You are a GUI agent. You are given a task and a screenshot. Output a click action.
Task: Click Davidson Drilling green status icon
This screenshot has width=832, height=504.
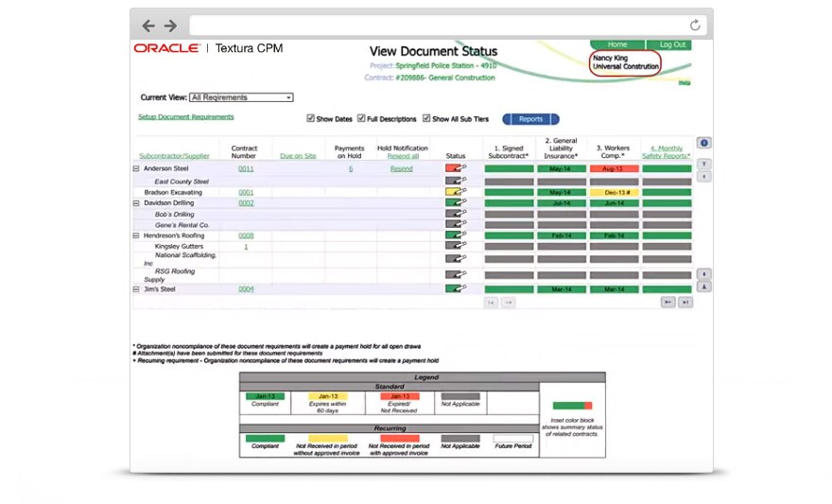pyautogui.click(x=456, y=202)
